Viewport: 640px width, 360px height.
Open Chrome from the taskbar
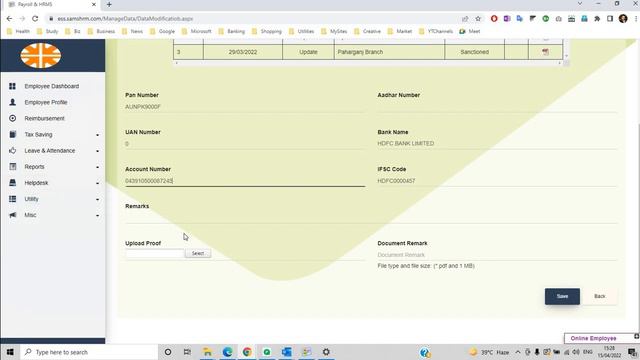click(x=247, y=352)
